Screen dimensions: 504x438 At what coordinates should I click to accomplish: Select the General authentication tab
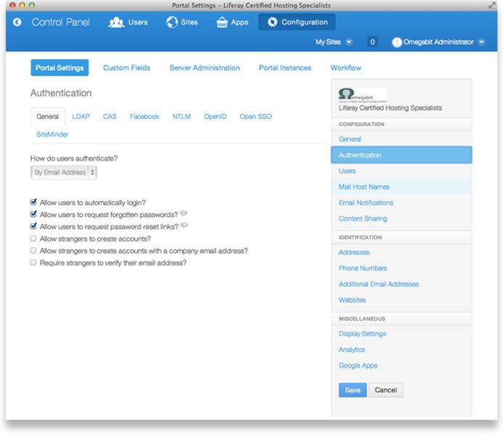pos(48,117)
